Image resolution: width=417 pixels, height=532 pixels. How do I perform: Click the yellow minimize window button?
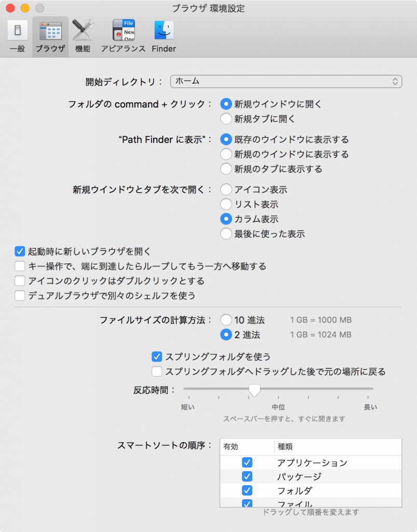[x=25, y=8]
